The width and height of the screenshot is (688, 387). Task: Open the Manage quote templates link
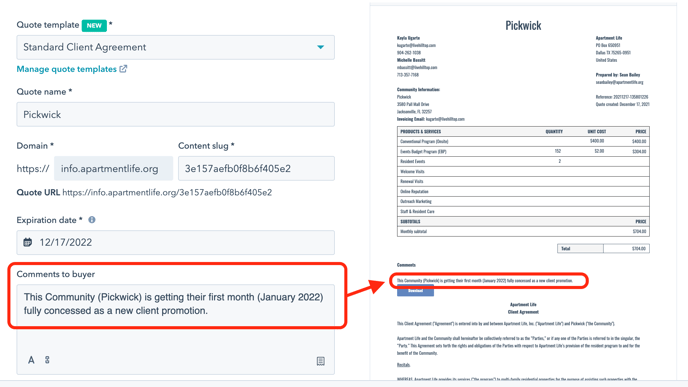click(x=67, y=69)
